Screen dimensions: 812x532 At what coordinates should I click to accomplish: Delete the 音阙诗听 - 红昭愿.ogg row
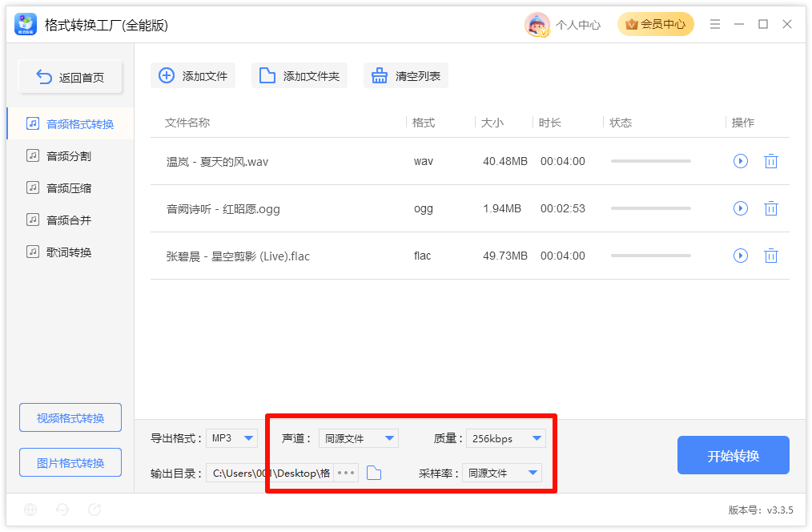click(x=770, y=208)
